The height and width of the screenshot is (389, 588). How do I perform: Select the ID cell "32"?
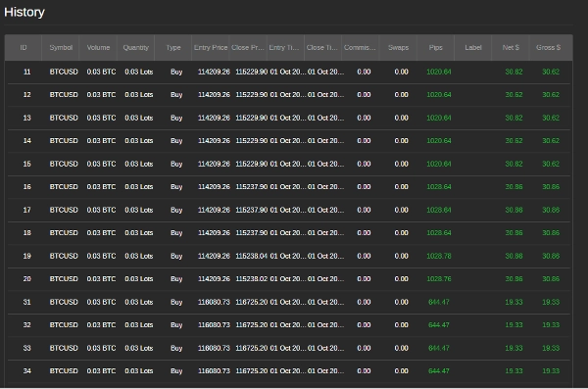[x=27, y=325]
